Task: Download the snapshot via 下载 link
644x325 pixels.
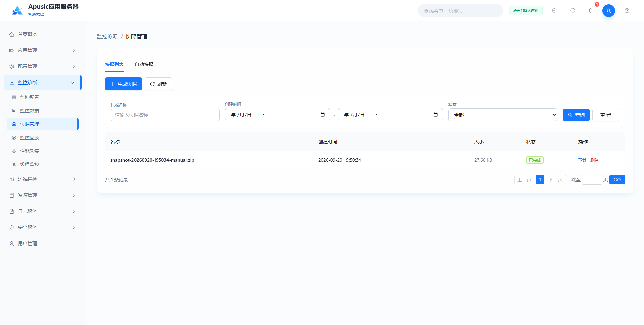Action: coord(582,160)
